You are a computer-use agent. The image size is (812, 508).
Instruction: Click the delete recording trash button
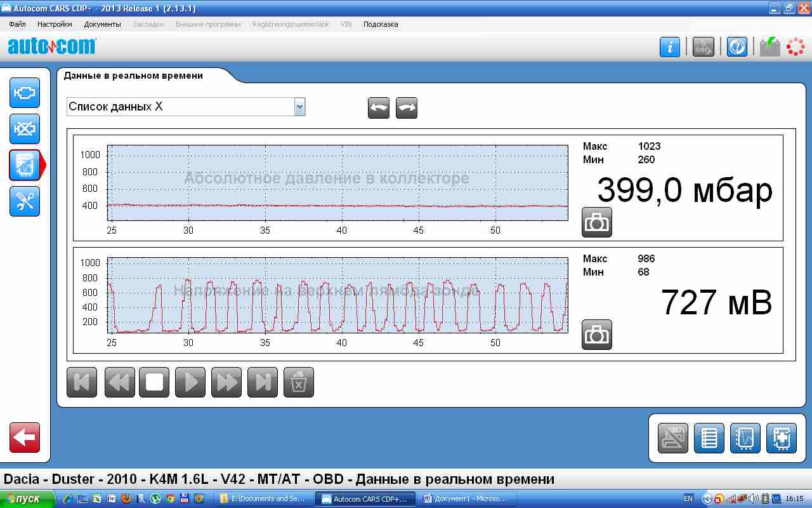[299, 382]
